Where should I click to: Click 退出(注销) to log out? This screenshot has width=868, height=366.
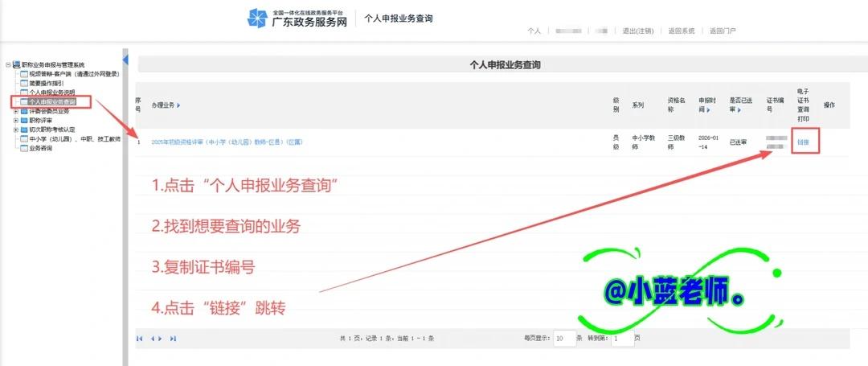(637, 31)
